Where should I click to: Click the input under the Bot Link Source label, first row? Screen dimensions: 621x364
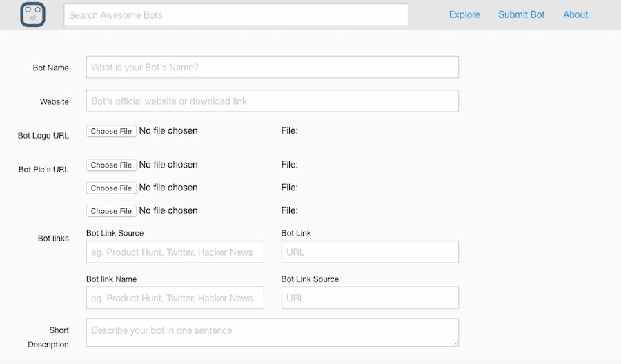pos(175,252)
